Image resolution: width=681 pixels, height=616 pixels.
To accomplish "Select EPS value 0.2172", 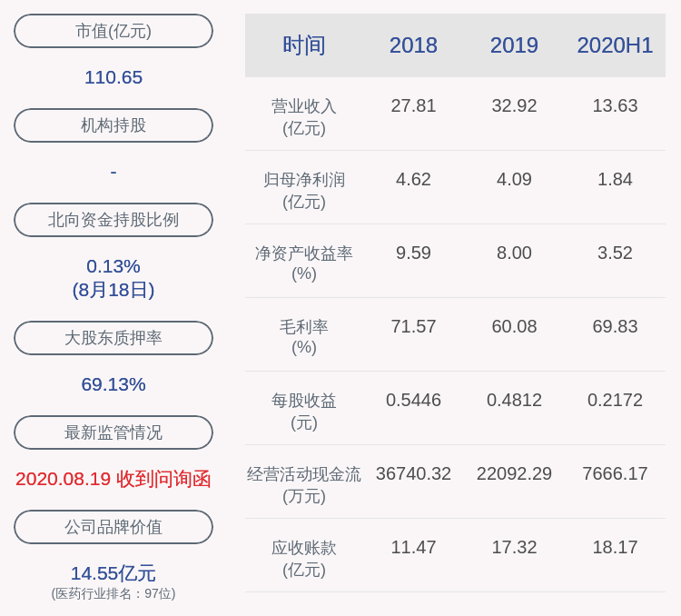I will pos(615,400).
